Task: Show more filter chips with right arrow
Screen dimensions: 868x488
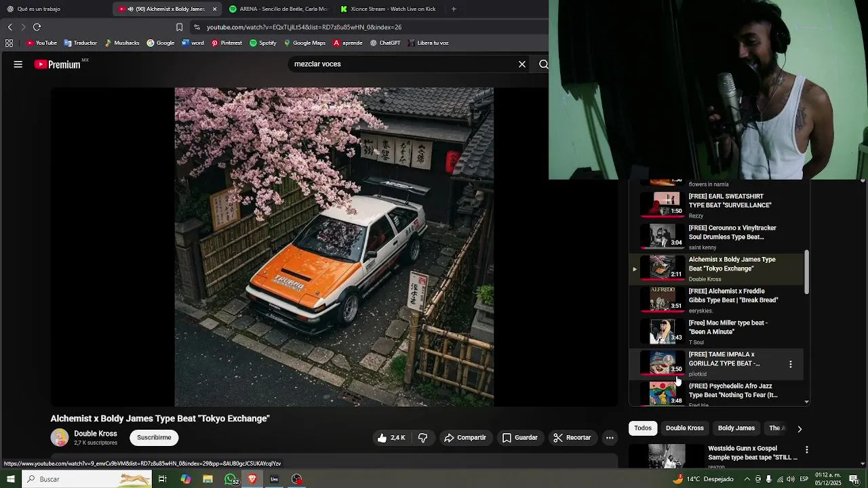Action: [800, 428]
